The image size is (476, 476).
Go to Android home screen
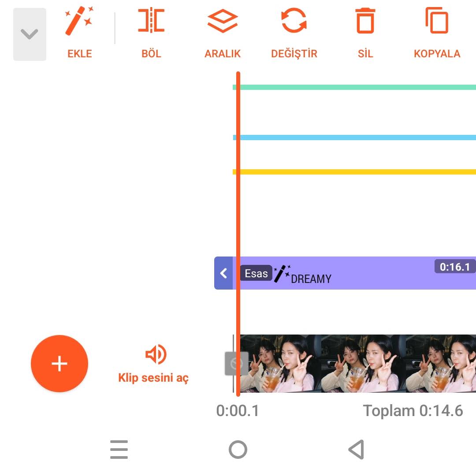[238, 449]
